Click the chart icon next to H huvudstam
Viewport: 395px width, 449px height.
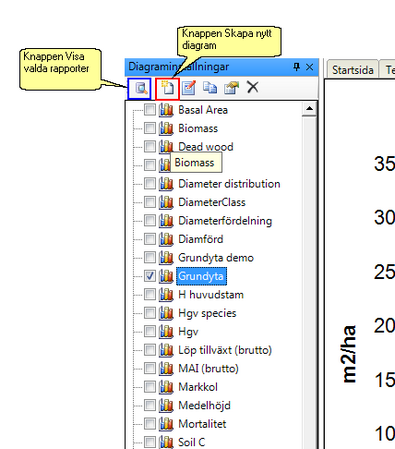click(166, 295)
